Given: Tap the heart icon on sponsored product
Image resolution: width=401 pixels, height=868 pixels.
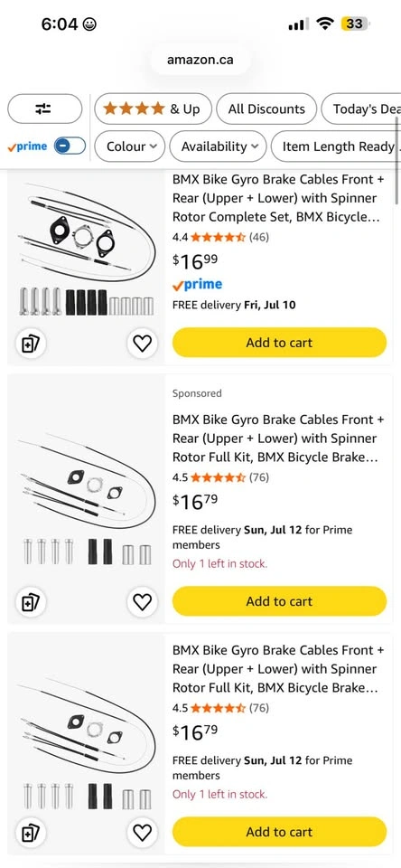Looking at the screenshot, I should (142, 602).
